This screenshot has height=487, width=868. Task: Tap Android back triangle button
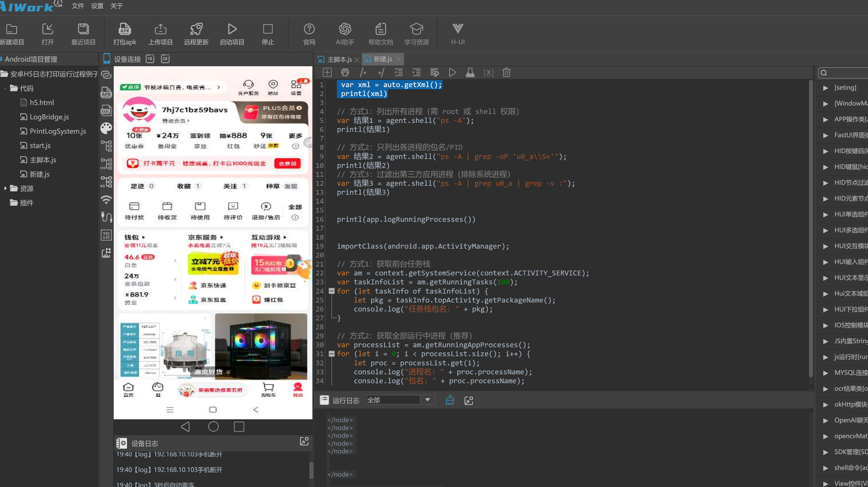click(185, 427)
